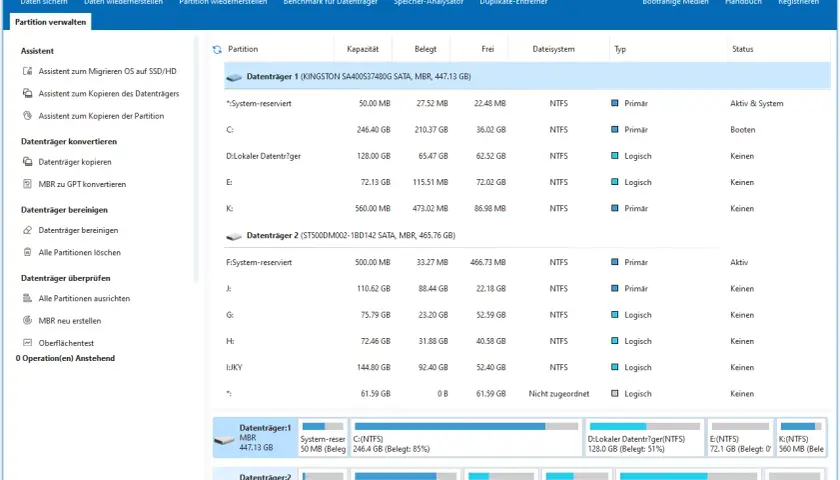Click disk icon in Datenträger:1 map block

[x=224, y=440]
